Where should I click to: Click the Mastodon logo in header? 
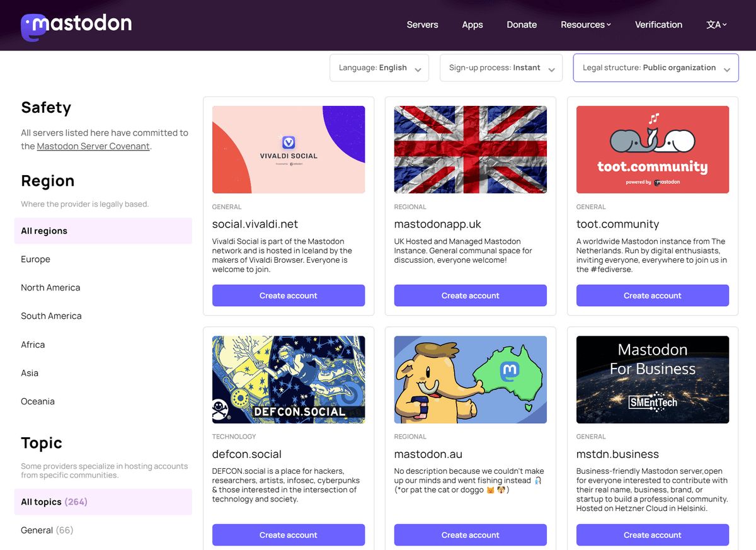(76, 25)
